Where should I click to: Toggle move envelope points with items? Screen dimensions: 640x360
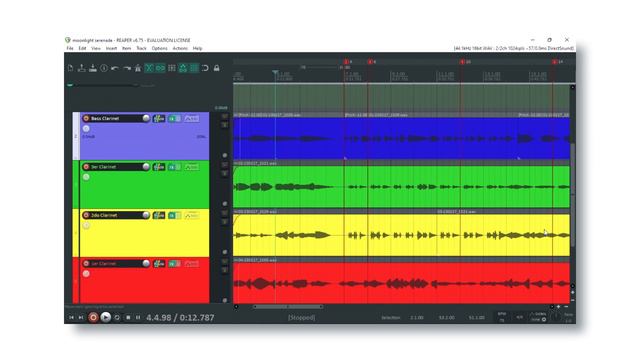[183, 68]
